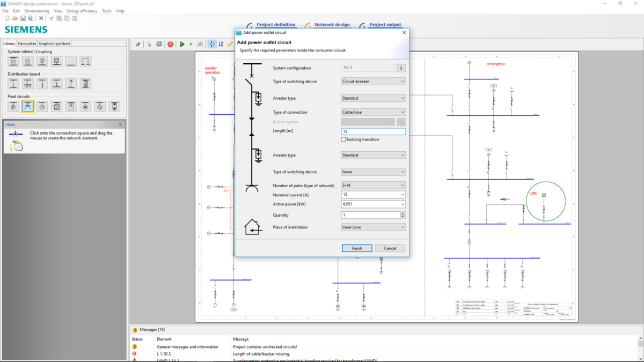Click the Length [m] input field
Viewport: 644px width, 362px height.
373,131
